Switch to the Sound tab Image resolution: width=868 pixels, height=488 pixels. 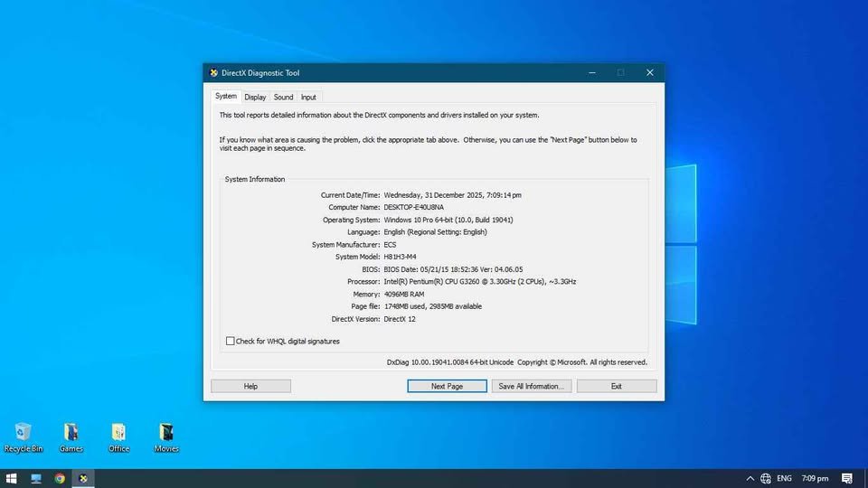(283, 97)
